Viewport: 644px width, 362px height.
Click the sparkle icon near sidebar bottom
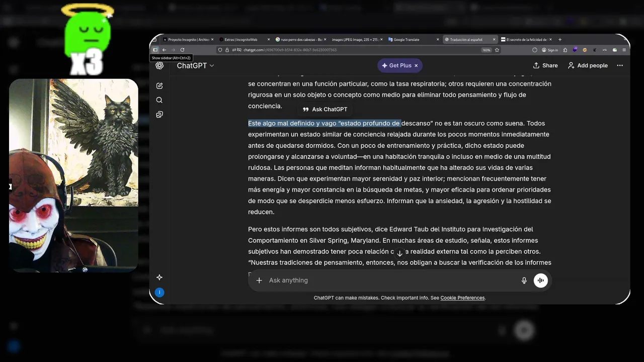159,278
